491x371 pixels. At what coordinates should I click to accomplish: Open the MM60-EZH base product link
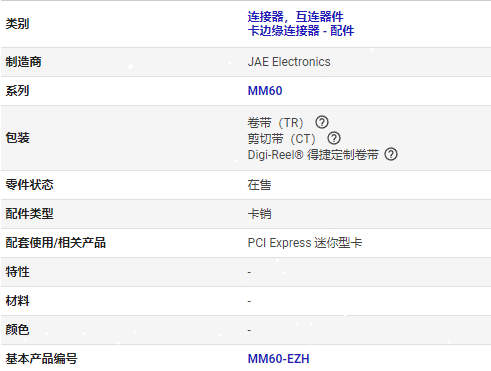(279, 359)
